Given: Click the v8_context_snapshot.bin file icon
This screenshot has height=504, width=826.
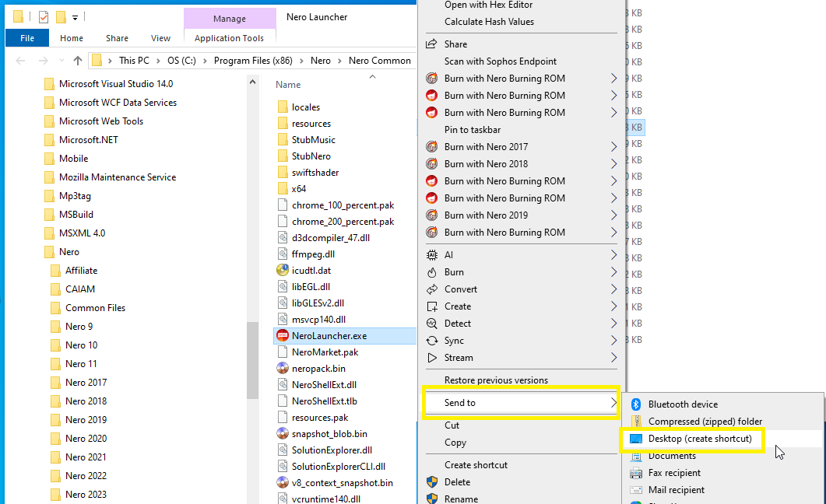Looking at the screenshot, I should click(283, 482).
